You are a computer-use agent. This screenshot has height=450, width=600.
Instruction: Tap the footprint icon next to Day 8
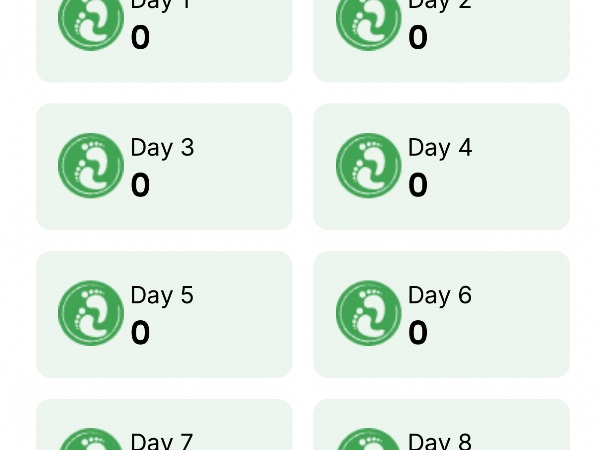[x=368, y=441]
